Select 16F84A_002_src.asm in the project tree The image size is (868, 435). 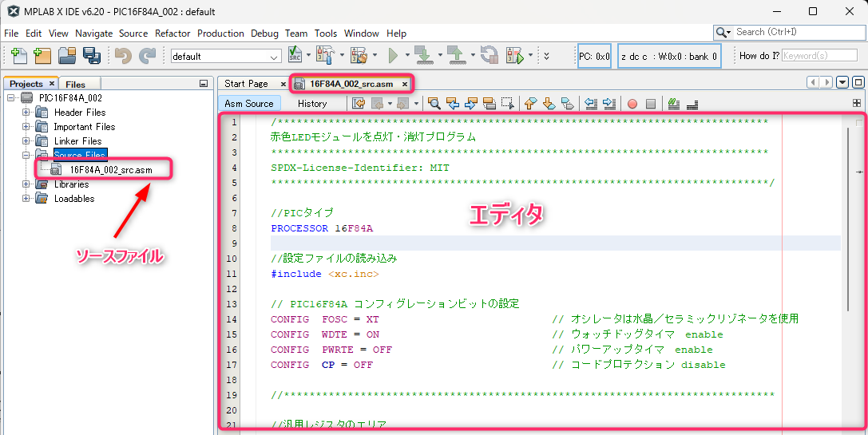tap(111, 170)
